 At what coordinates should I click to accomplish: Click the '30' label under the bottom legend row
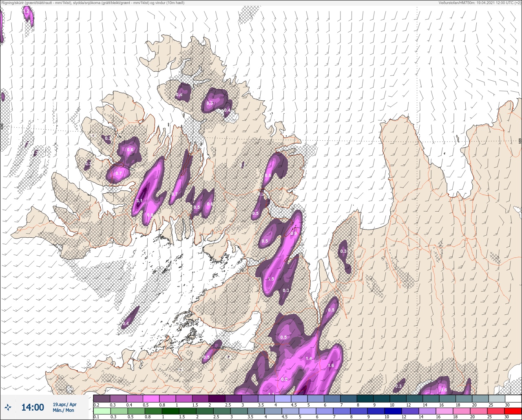tap(507, 417)
